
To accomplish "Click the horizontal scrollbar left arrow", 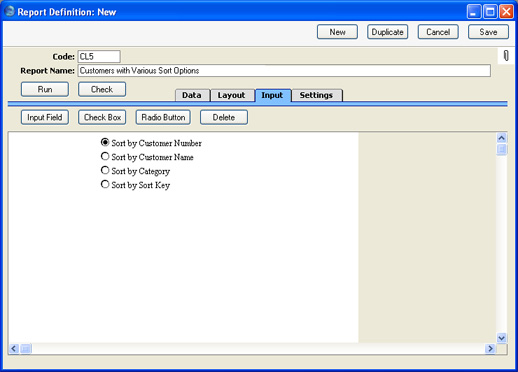I will [x=14, y=349].
